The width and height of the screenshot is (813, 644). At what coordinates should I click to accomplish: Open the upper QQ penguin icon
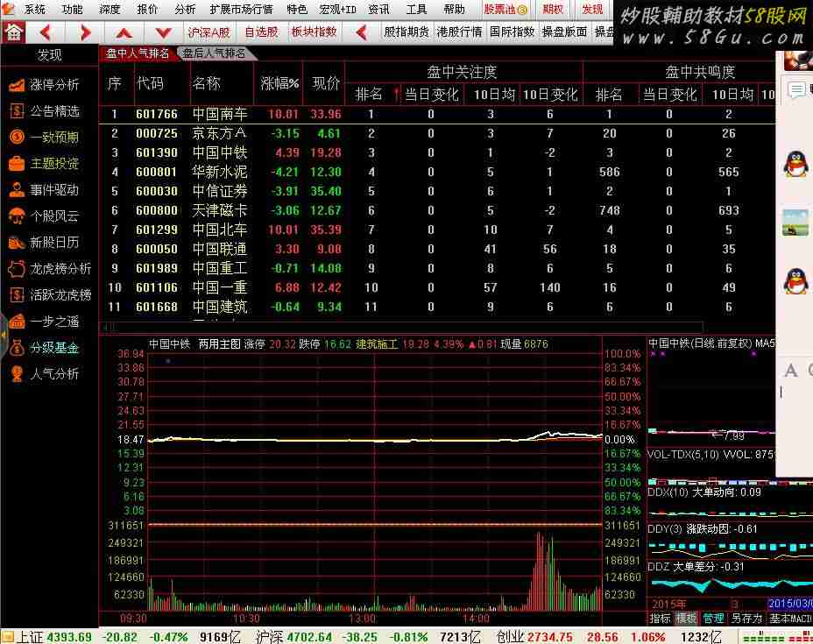(795, 164)
